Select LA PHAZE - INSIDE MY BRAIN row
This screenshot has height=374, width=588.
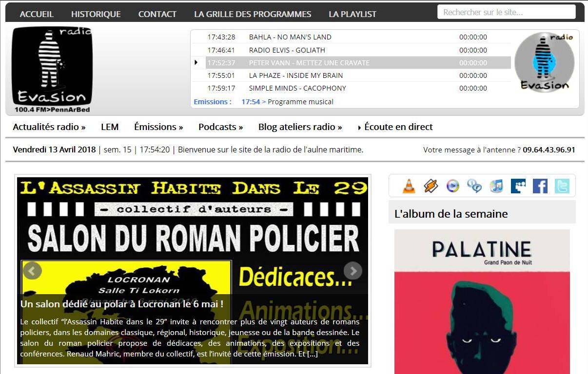point(352,75)
